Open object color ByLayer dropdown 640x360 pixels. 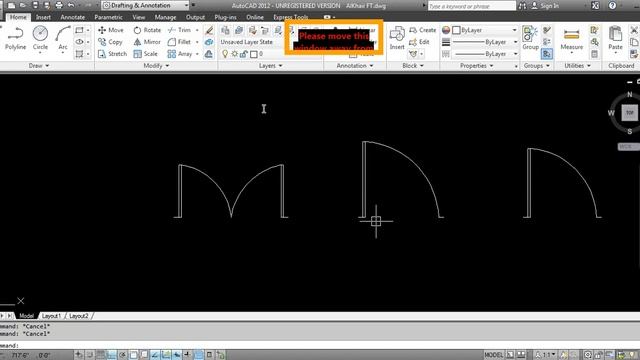(485, 30)
